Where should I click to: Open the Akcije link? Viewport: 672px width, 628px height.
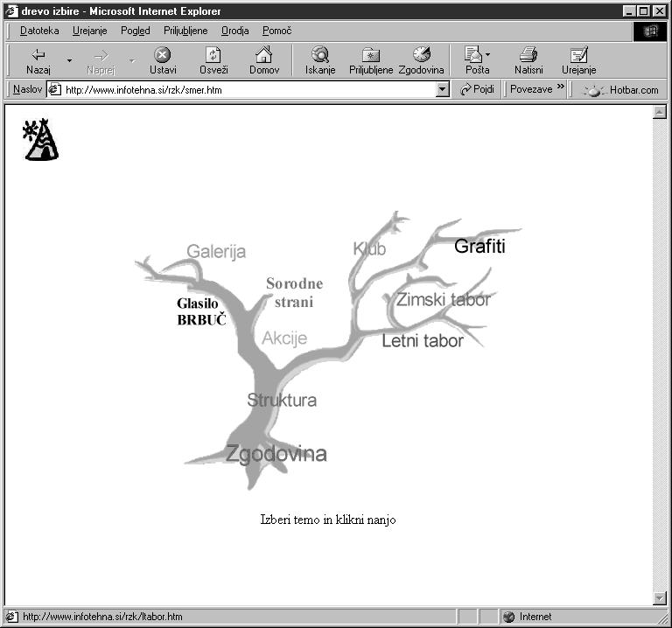(x=284, y=338)
